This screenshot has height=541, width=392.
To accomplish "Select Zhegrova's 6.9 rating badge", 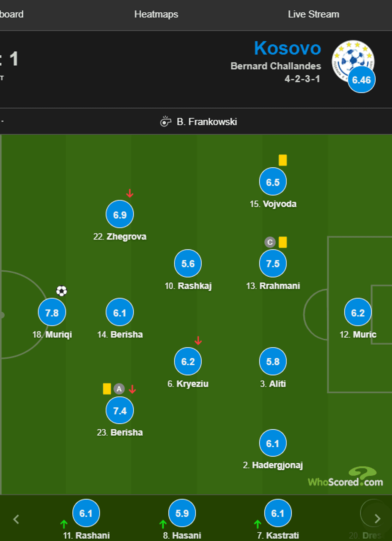I will click(120, 214).
